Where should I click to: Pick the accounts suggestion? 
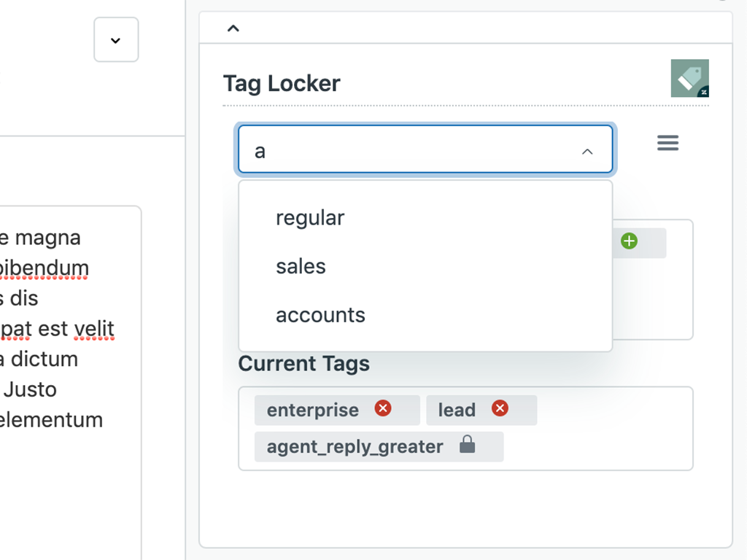[x=320, y=315]
